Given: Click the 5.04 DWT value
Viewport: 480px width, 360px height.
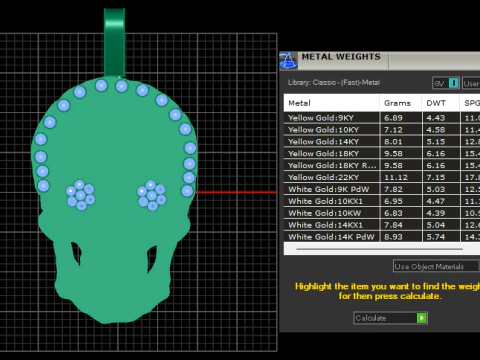Looking at the screenshot, I should [436, 225].
